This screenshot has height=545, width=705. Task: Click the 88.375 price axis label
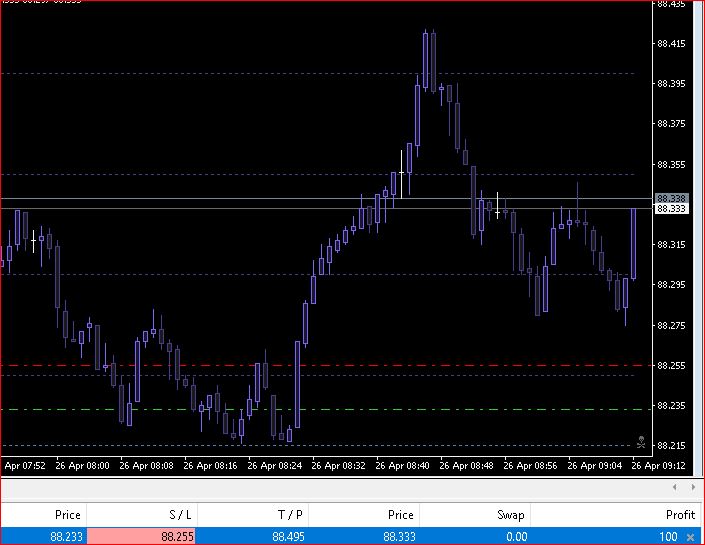tap(672, 124)
